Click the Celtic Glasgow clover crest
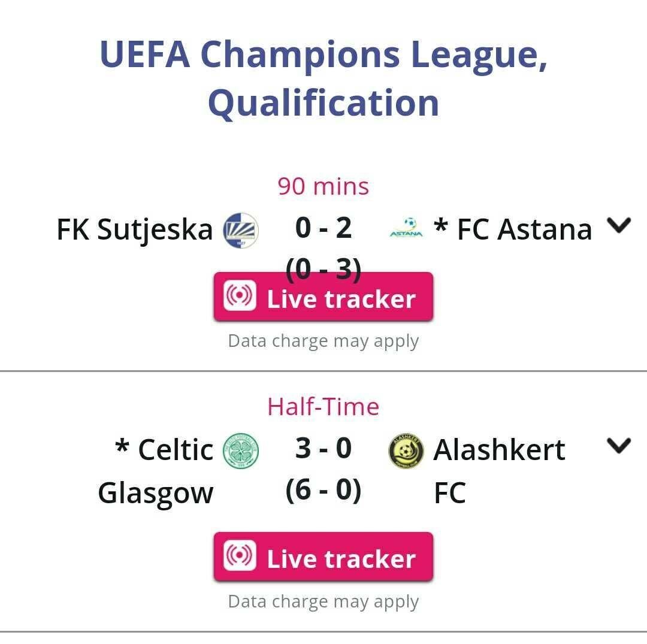 [241, 451]
